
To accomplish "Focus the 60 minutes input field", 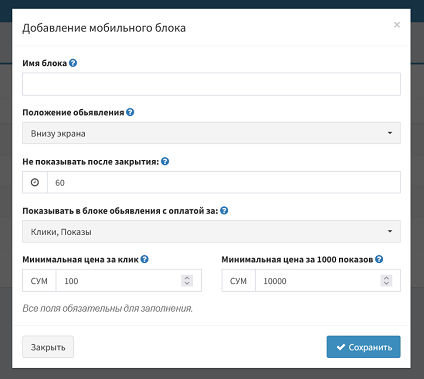I will click(x=224, y=182).
